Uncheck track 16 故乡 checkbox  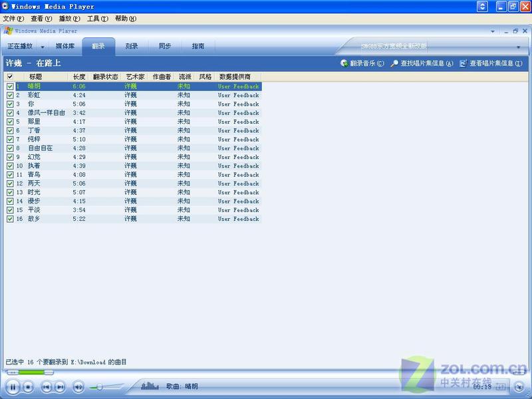click(x=10, y=219)
